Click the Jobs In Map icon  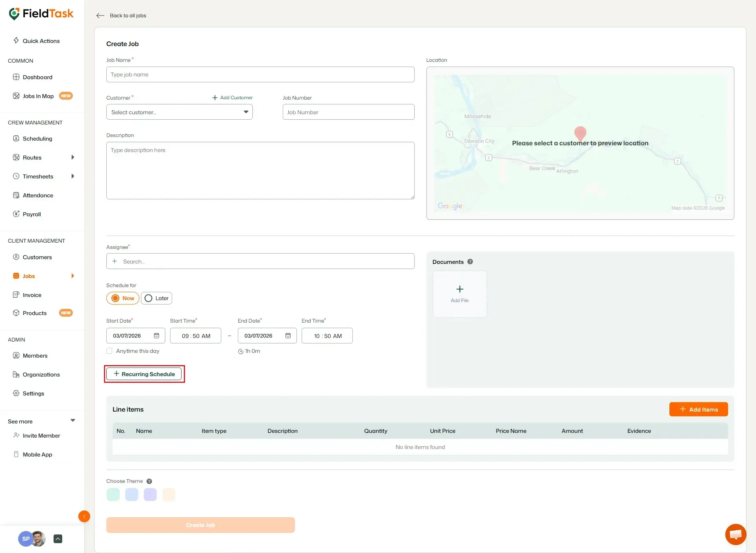[16, 96]
